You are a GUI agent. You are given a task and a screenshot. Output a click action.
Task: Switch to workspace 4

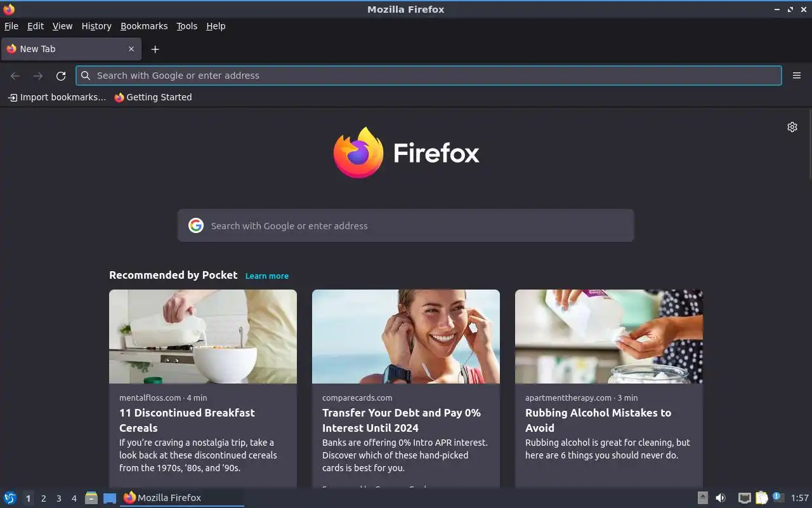(74, 498)
